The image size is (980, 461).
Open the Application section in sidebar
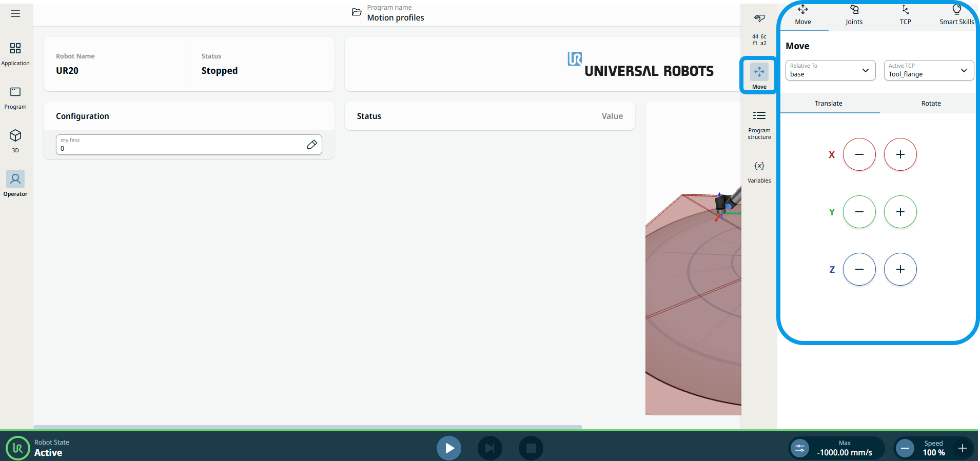pyautogui.click(x=15, y=54)
